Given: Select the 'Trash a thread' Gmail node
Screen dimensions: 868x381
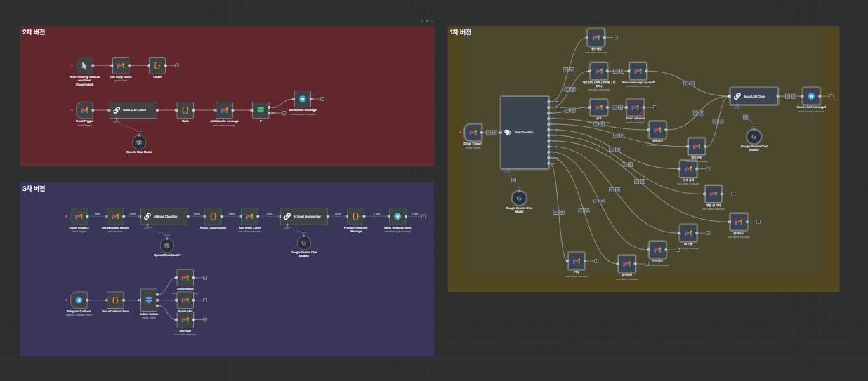Looking at the screenshot, I should click(635, 107).
